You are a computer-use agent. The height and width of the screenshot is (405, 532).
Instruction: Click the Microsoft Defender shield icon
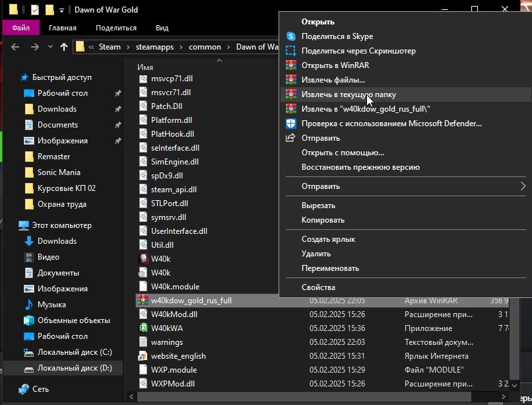coord(291,124)
